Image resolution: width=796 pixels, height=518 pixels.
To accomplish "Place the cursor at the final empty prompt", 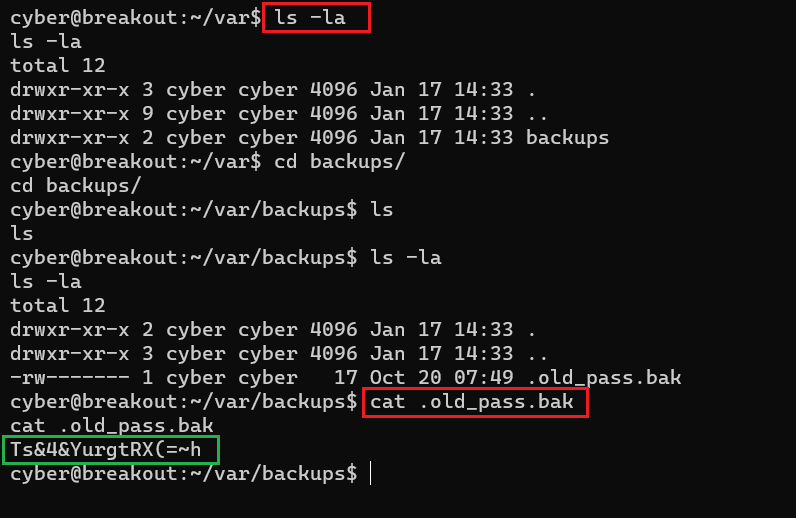I will click(x=370, y=474).
